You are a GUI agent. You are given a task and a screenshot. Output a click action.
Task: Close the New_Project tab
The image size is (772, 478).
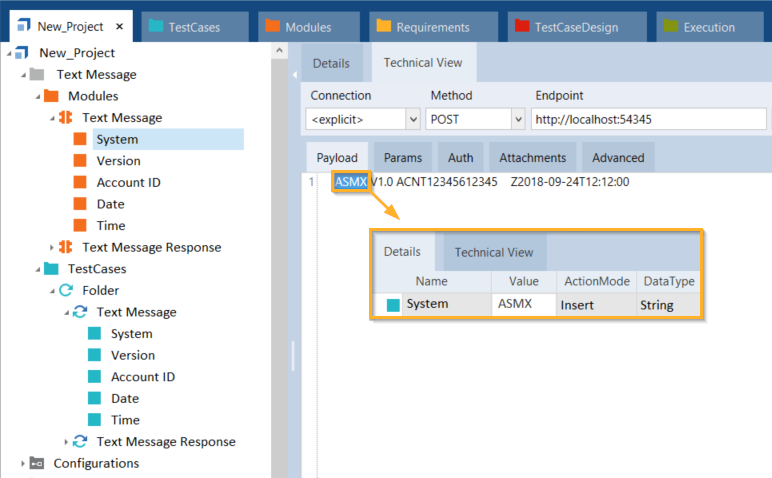click(120, 27)
